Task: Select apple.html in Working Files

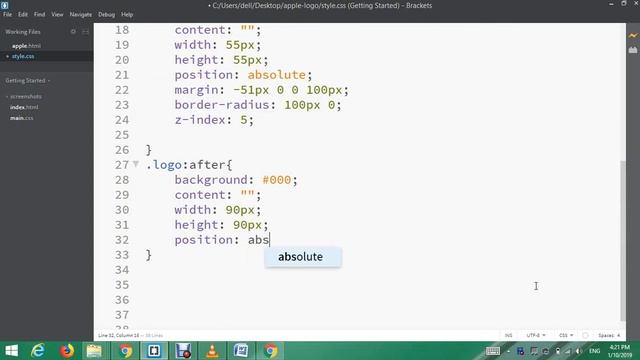Action: 26,46
